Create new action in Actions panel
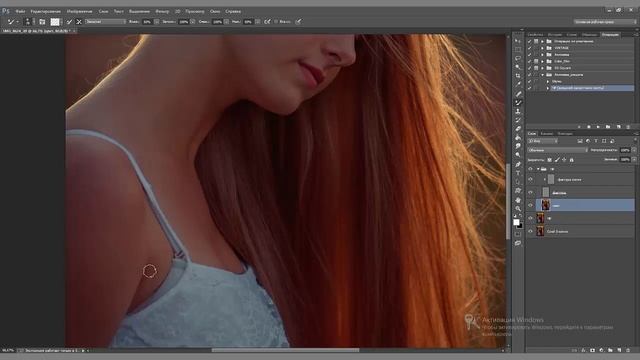 point(618,127)
